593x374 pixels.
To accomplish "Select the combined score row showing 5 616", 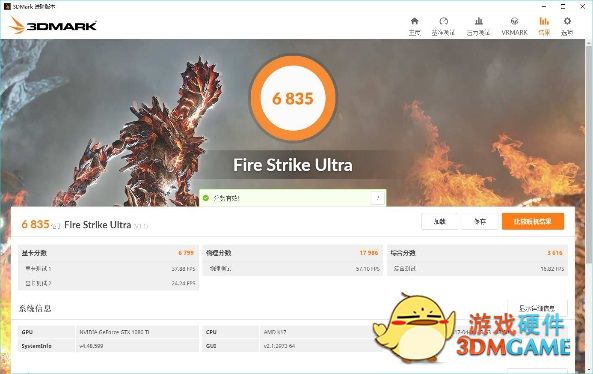I will [x=477, y=253].
